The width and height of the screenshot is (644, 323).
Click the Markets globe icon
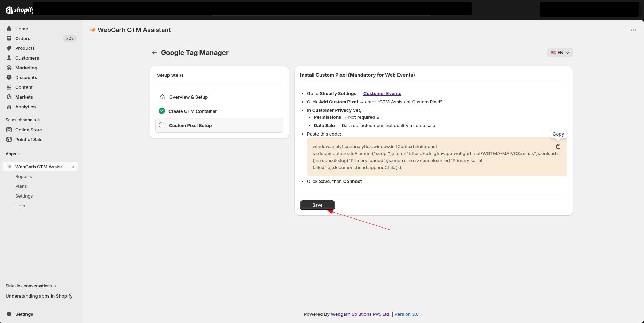click(9, 97)
